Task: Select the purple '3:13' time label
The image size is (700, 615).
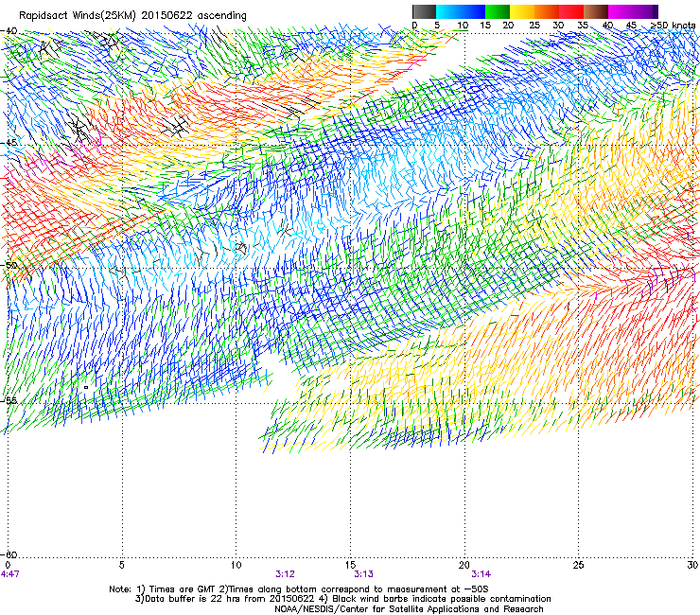Action: click(363, 574)
